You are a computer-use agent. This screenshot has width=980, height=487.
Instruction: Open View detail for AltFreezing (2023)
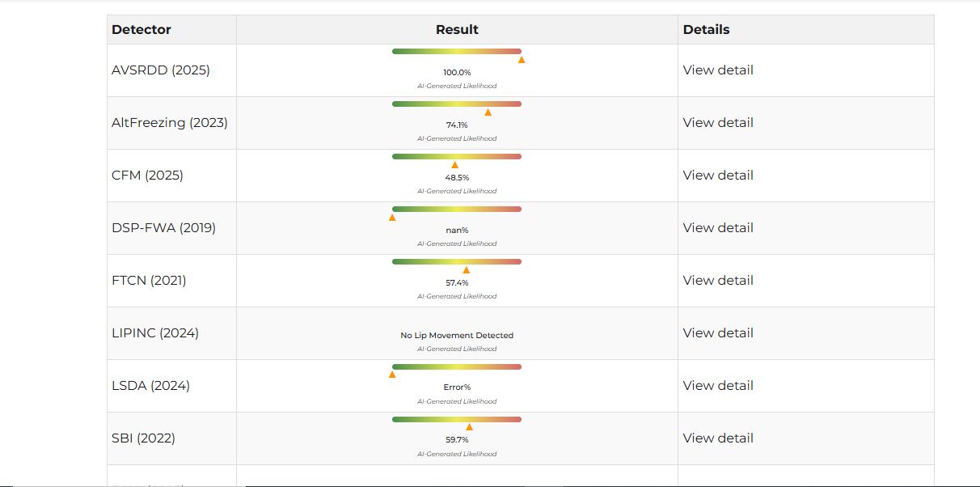[x=718, y=123]
